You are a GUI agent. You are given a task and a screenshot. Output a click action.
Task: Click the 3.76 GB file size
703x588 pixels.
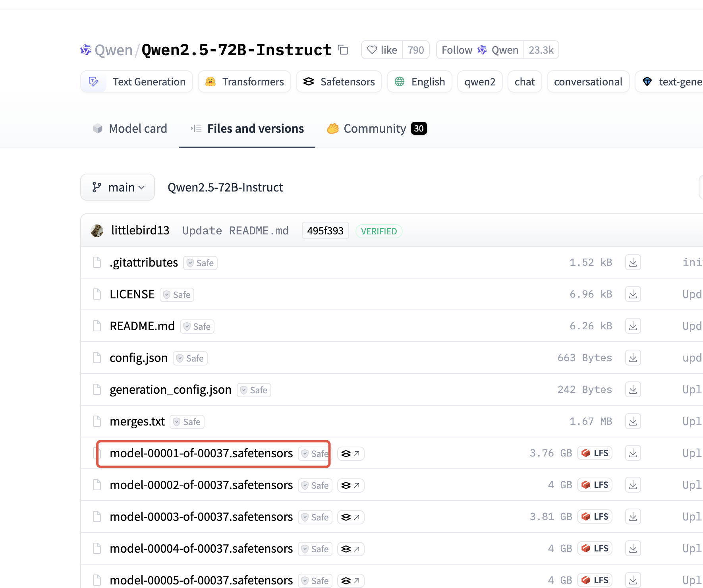[551, 453]
